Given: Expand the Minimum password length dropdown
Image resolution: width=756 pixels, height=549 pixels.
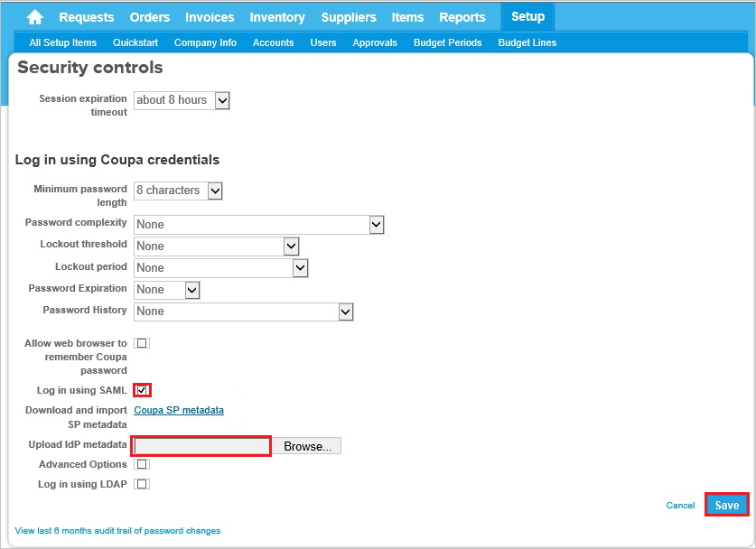Looking at the screenshot, I should [215, 191].
